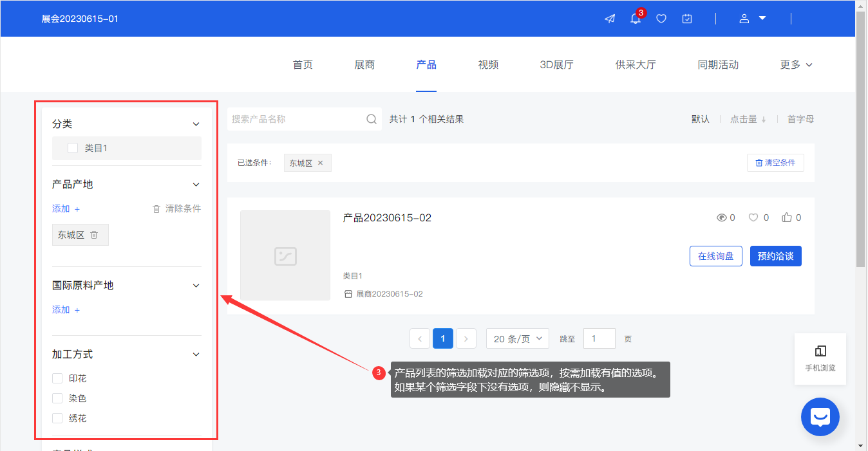The image size is (868, 451).
Task: Check the 类目1 category checkbox
Action: 73,148
